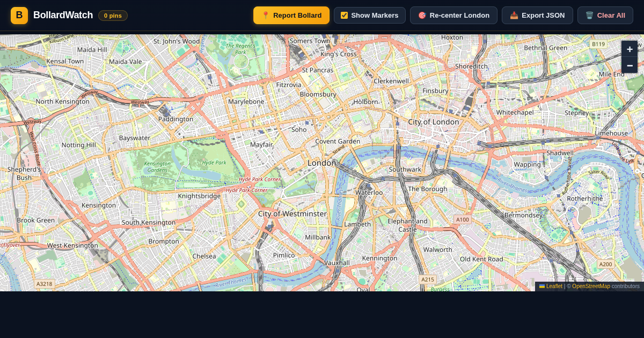Click the 'South Kensington' map label
The width and height of the screenshot is (644, 338).
point(149,222)
